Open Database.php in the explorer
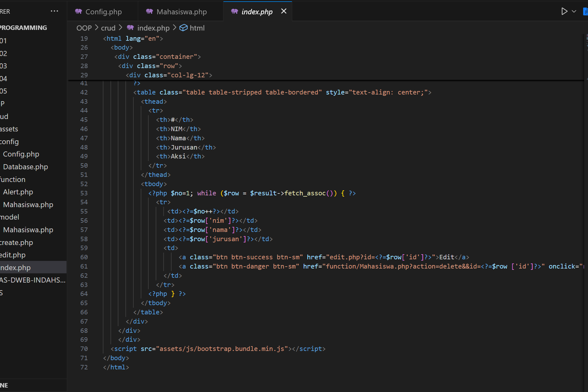This screenshot has width=588, height=392. [x=25, y=167]
